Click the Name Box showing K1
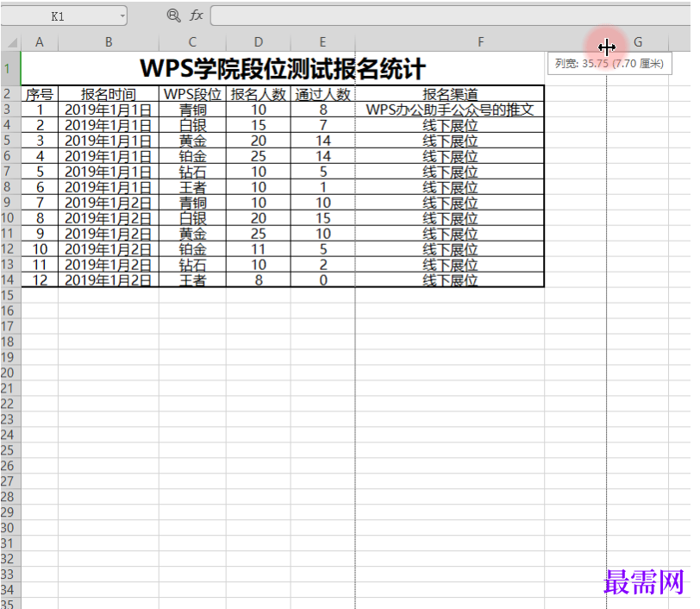The width and height of the screenshot is (700, 609). point(64,16)
